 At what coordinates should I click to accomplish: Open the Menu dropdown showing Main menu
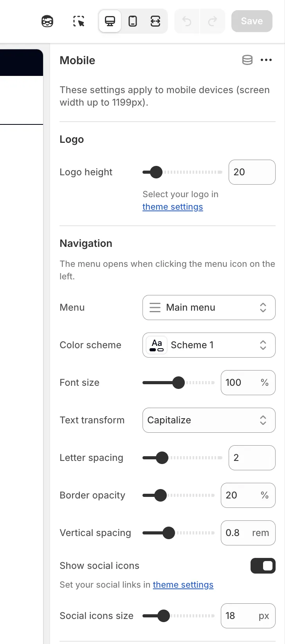tap(209, 308)
